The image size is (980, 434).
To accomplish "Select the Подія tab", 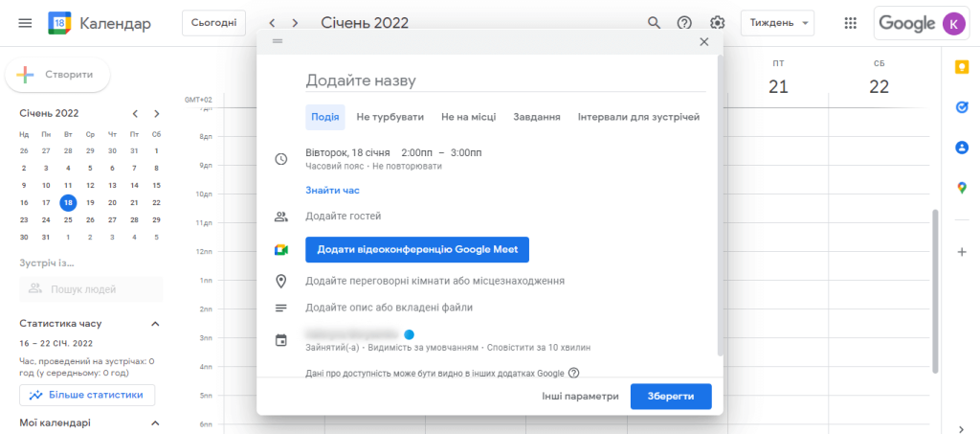I will point(325,117).
